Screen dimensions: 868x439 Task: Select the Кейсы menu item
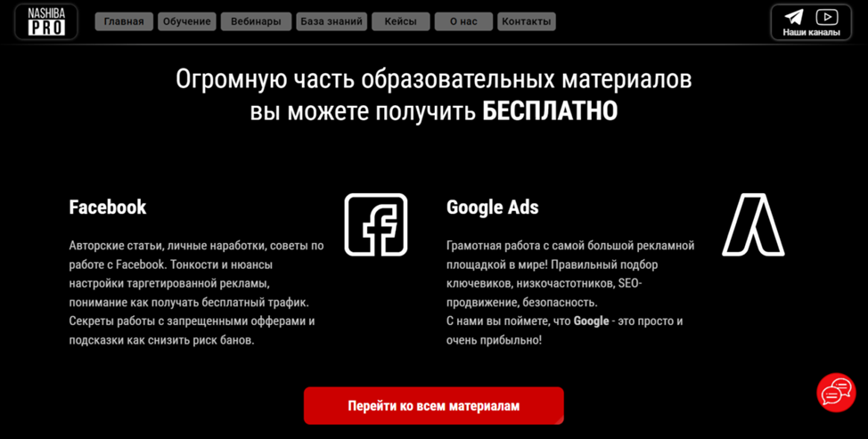coord(400,21)
